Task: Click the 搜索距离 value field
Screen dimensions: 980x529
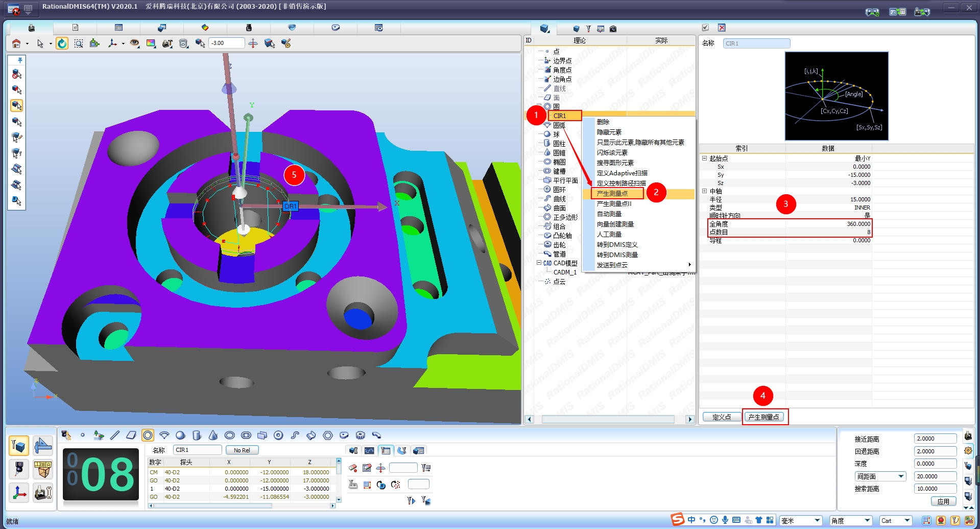Action: (x=935, y=489)
